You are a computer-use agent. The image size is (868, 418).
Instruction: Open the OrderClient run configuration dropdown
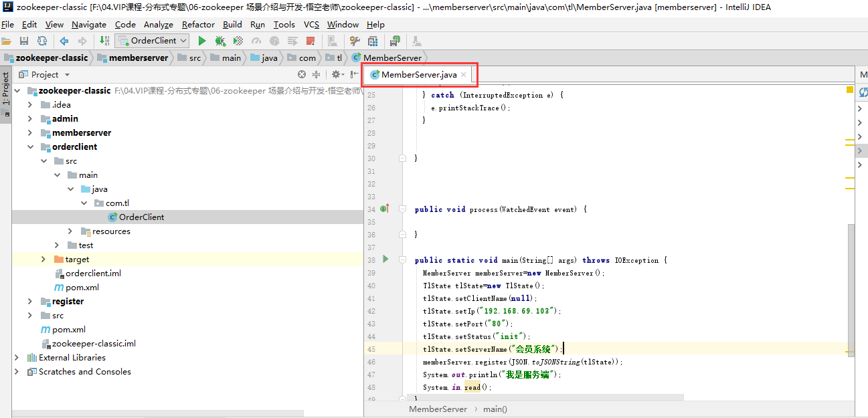pyautogui.click(x=153, y=41)
